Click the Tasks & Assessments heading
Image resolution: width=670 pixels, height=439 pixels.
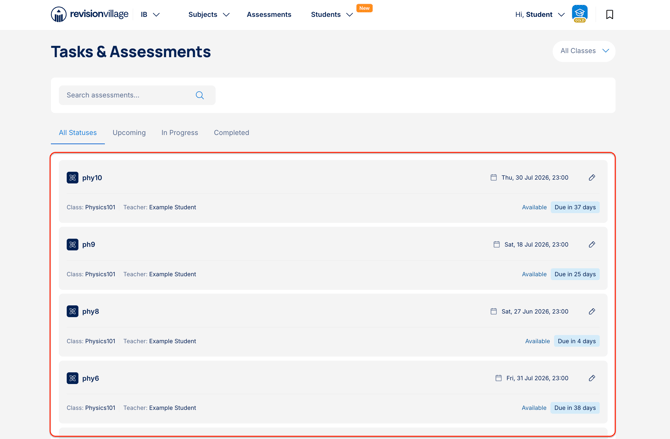click(131, 52)
